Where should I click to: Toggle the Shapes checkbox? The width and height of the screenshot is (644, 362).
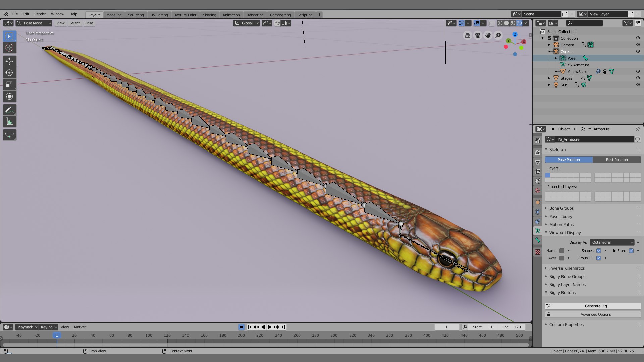pos(599,251)
